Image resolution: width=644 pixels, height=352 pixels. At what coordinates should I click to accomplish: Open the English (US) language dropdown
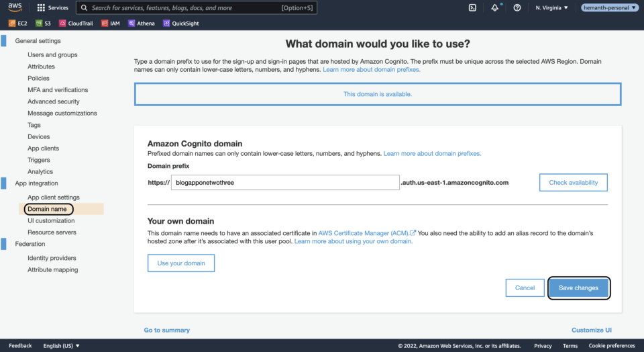coord(62,346)
